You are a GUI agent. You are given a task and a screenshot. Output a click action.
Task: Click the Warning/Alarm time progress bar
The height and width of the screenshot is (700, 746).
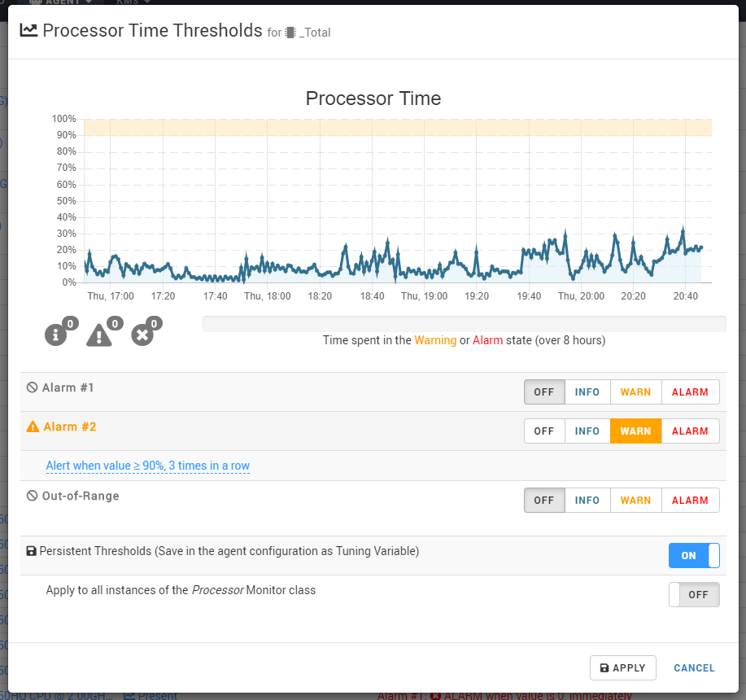464,323
